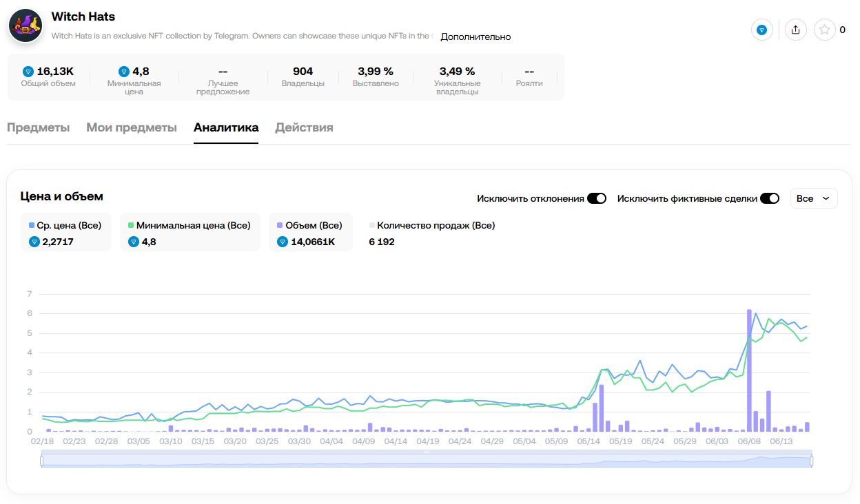Switch to the Предметы tab
Image resolution: width=860 pixels, height=504 pixels.
pyautogui.click(x=38, y=127)
